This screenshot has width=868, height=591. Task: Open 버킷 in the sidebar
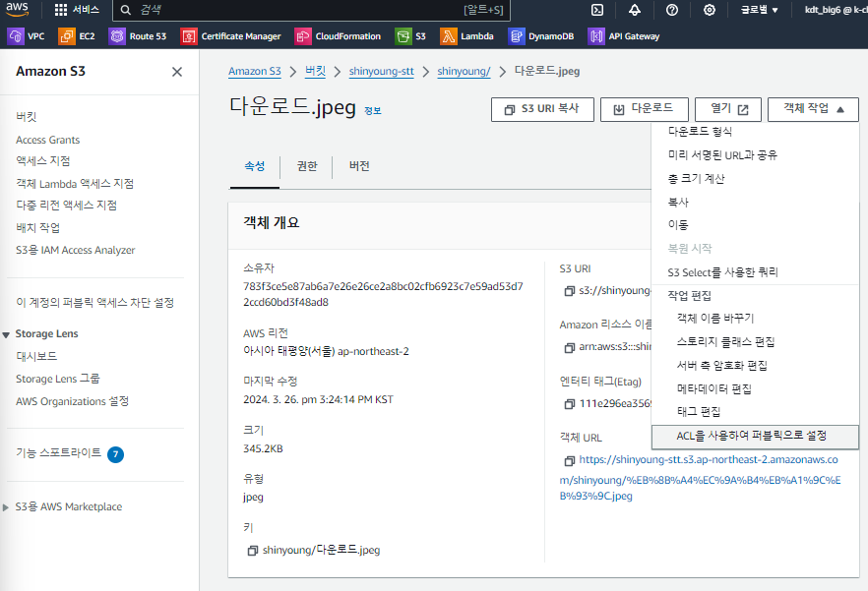tap(26, 117)
